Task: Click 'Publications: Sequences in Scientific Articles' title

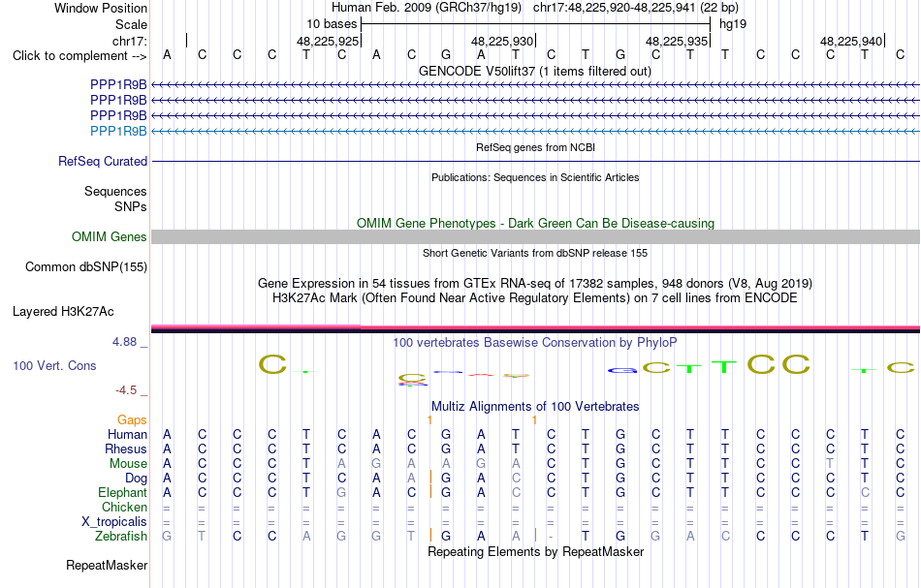Action: (x=535, y=177)
